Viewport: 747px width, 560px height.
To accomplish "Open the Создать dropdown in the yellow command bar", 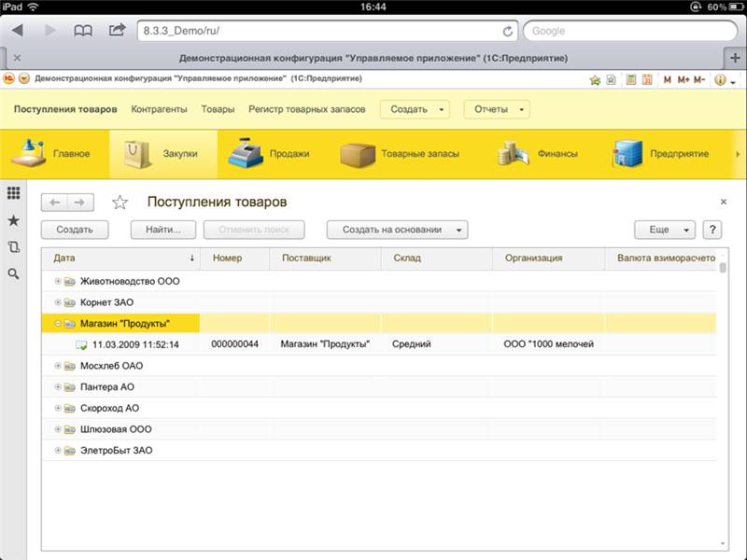I will pos(415,109).
